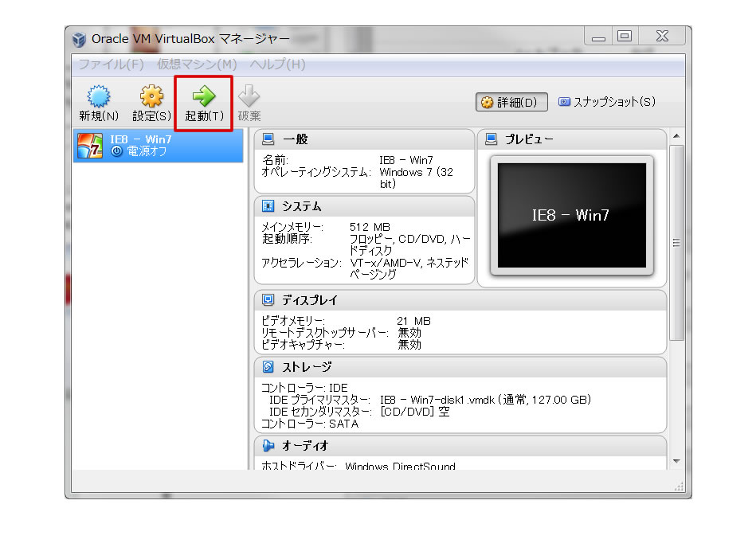
Task: Open the ディスプレイ section header
Action: (460, 300)
